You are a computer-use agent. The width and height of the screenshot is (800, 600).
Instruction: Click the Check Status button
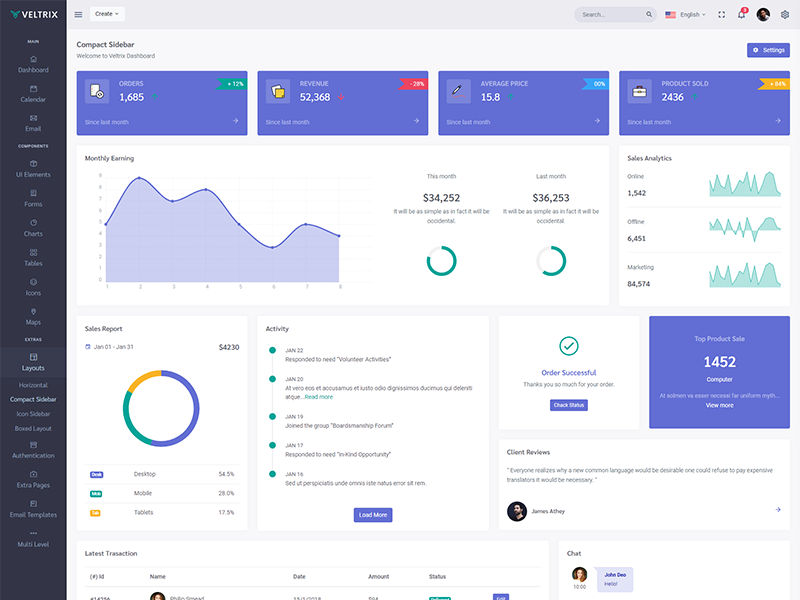(568, 405)
